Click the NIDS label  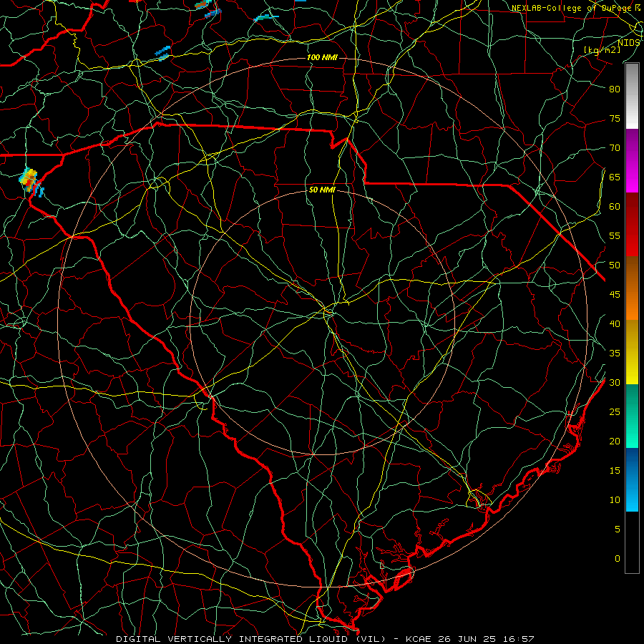pos(629,43)
